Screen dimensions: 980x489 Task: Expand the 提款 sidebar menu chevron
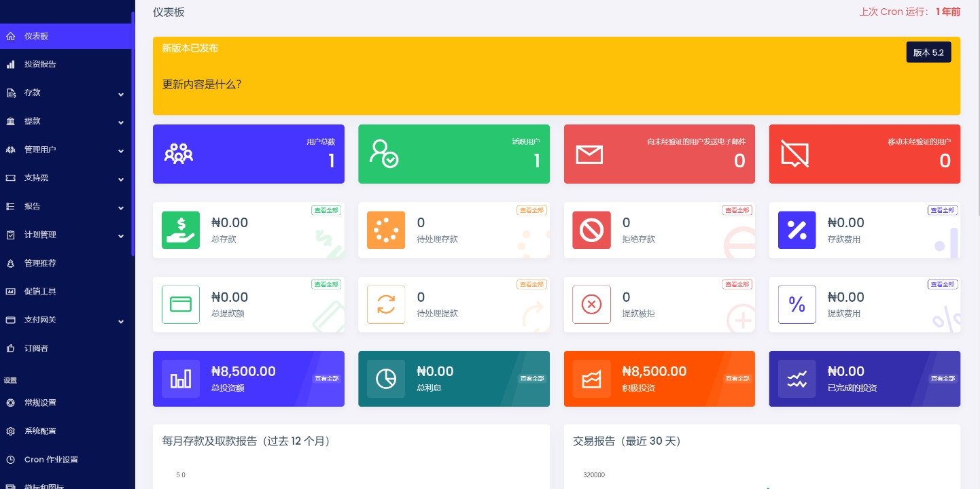pyautogui.click(x=120, y=122)
